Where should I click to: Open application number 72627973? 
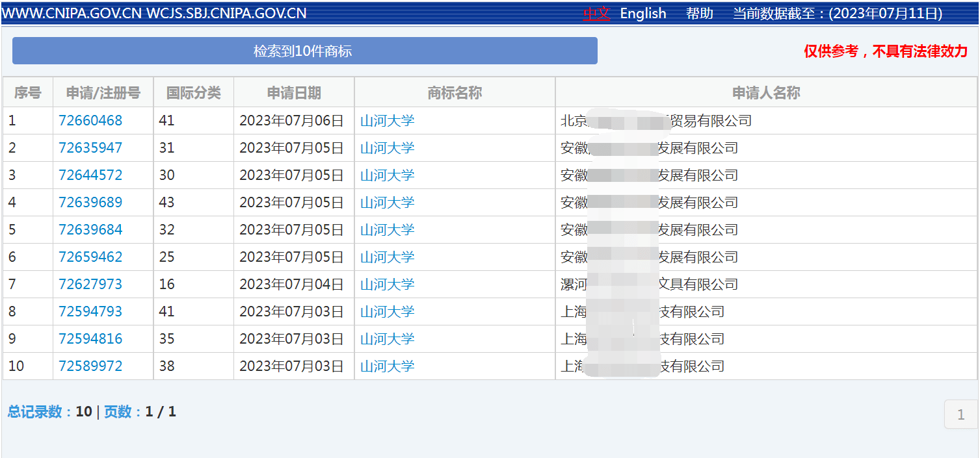(90, 285)
